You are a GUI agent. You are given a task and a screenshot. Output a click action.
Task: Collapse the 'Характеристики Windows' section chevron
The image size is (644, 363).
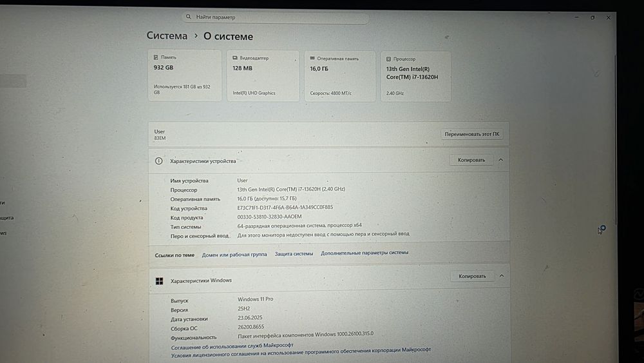click(502, 276)
